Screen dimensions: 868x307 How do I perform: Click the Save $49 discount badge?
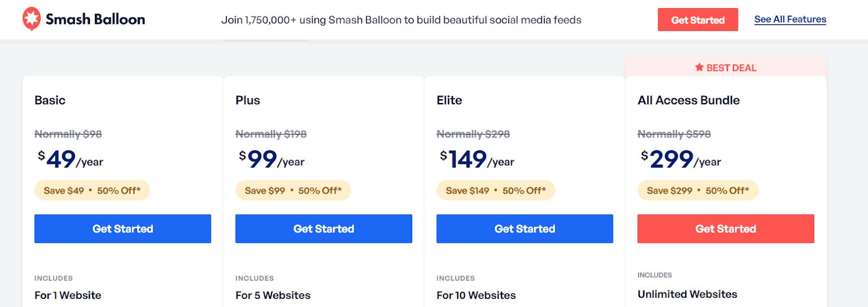tap(92, 190)
